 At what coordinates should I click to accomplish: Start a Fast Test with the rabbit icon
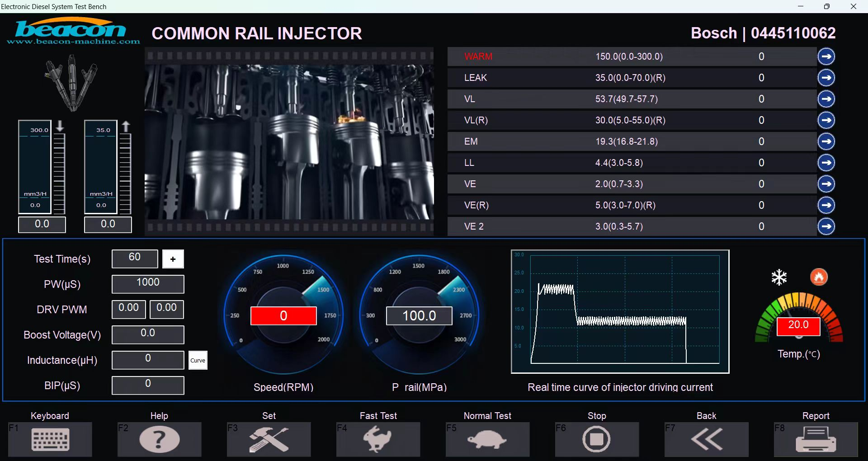coord(378,439)
